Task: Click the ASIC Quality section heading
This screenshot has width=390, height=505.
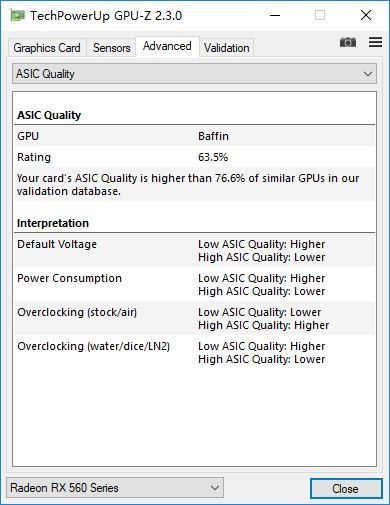Action: tap(49, 115)
